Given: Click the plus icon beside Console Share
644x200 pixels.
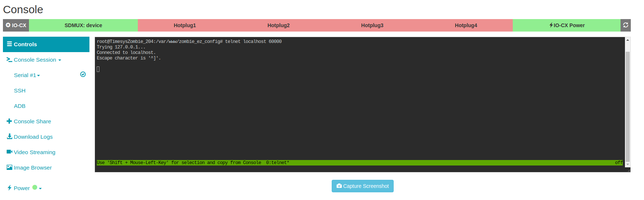Looking at the screenshot, I should pos(9,121).
